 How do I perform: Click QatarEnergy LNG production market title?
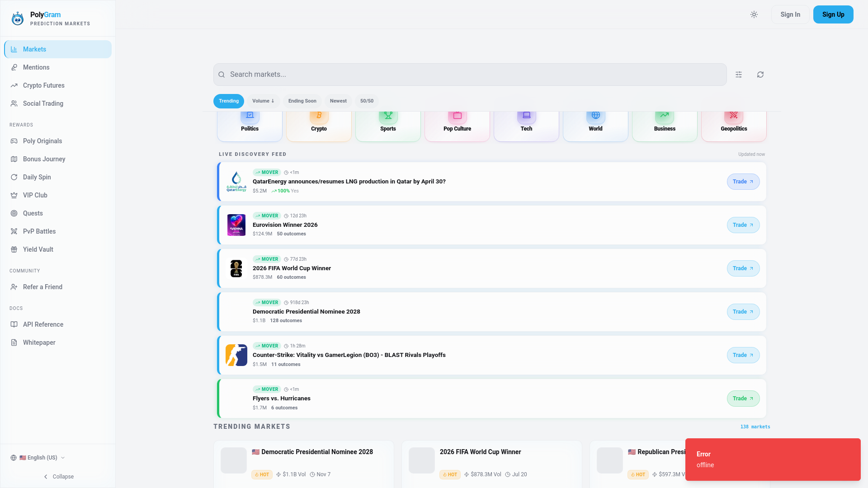point(349,182)
